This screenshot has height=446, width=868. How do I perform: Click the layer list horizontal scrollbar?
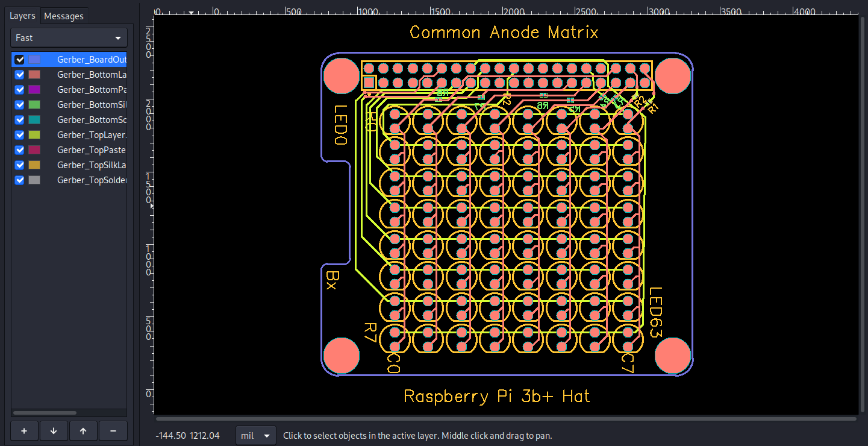click(45, 413)
